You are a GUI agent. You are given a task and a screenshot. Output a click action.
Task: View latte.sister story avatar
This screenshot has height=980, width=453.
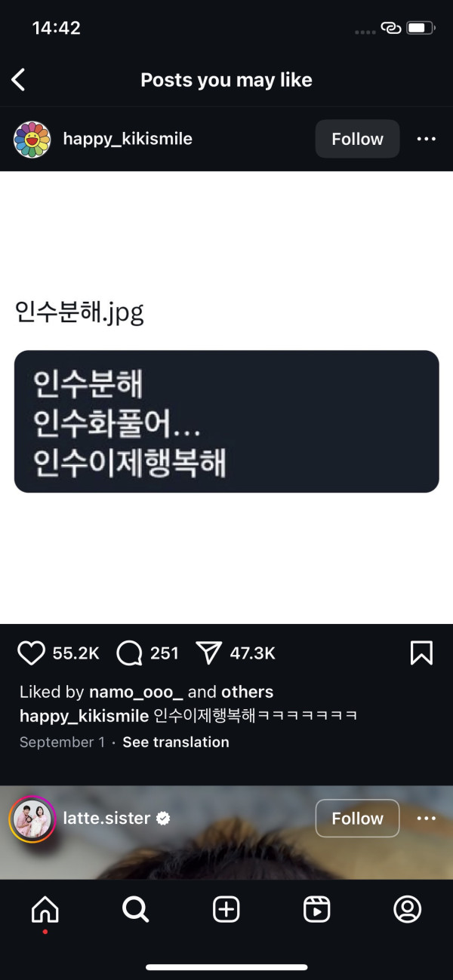32,819
